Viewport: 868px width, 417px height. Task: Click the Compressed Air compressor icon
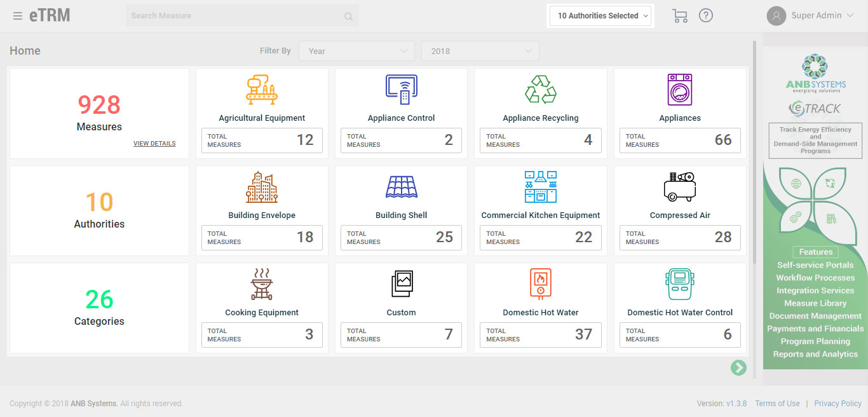pyautogui.click(x=679, y=186)
